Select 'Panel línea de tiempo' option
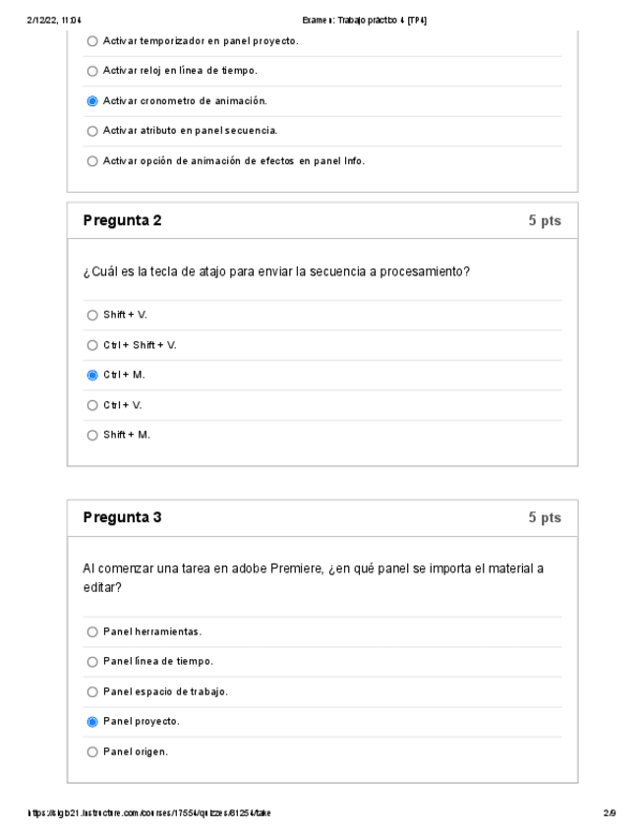Screen dimensions: 644x834 [x=92, y=661]
